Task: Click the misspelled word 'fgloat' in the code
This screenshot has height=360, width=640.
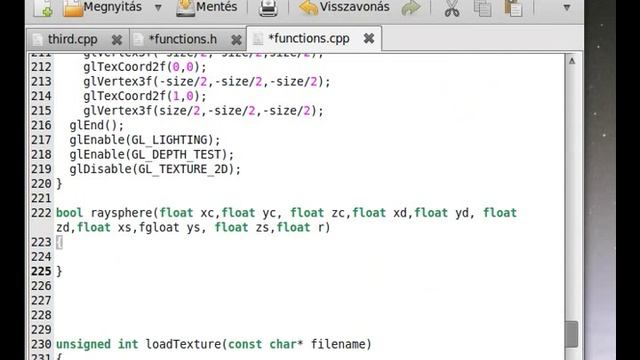Action: (159, 227)
